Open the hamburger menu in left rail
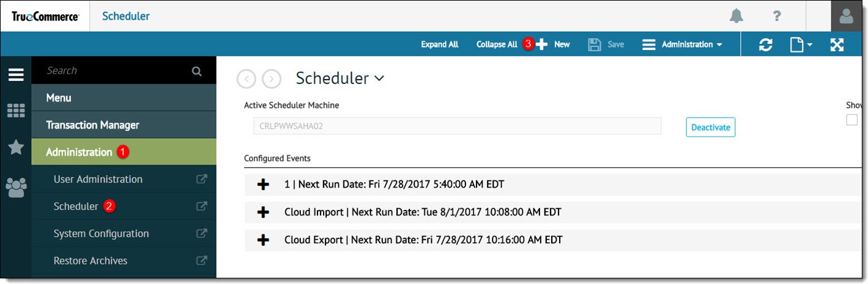 (16, 75)
